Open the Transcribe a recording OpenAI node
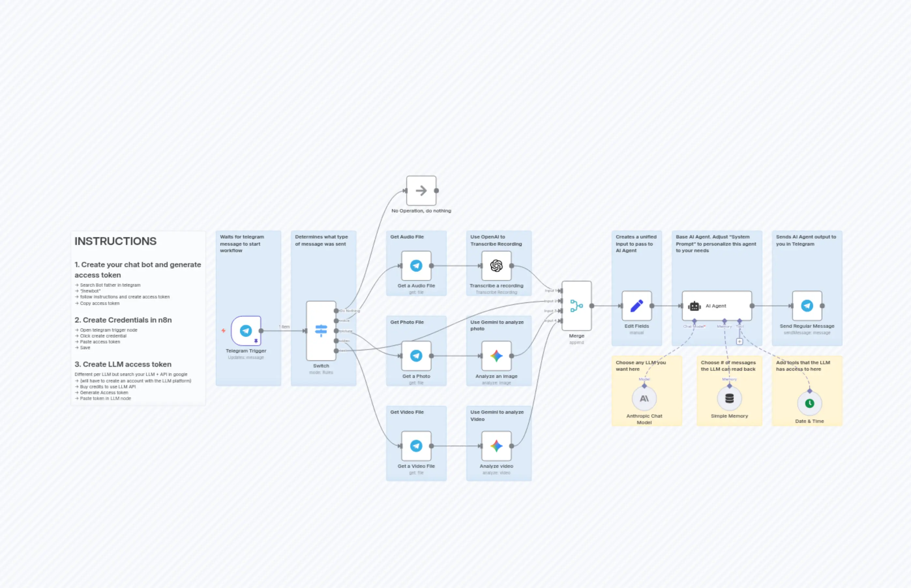This screenshot has height=588, width=911. tap(496, 266)
